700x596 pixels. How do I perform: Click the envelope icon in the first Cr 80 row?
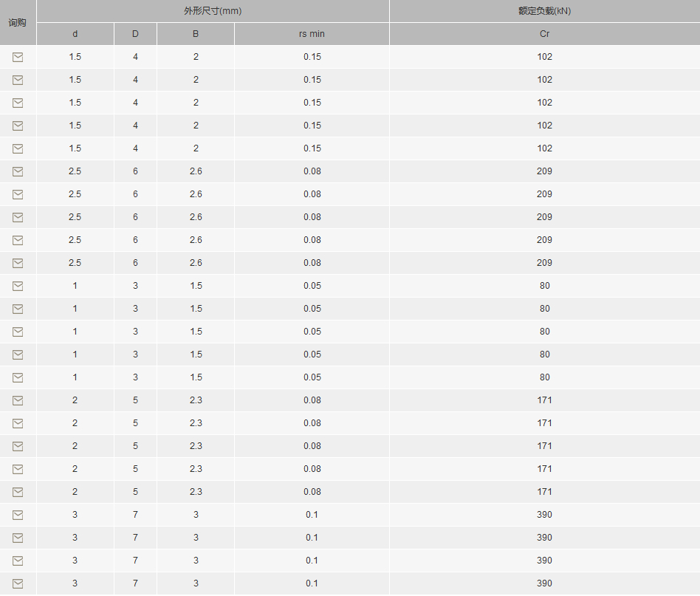click(18, 286)
